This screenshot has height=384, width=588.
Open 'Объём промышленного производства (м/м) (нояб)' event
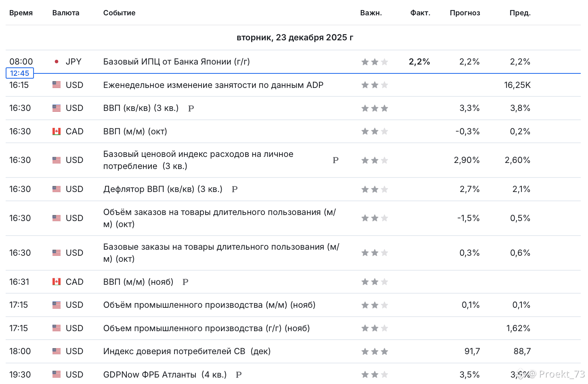tap(209, 305)
